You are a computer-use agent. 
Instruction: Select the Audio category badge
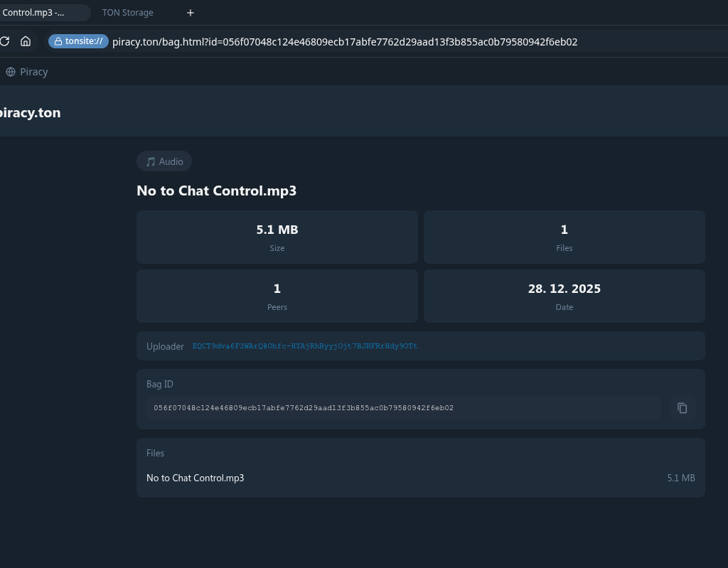[164, 161]
